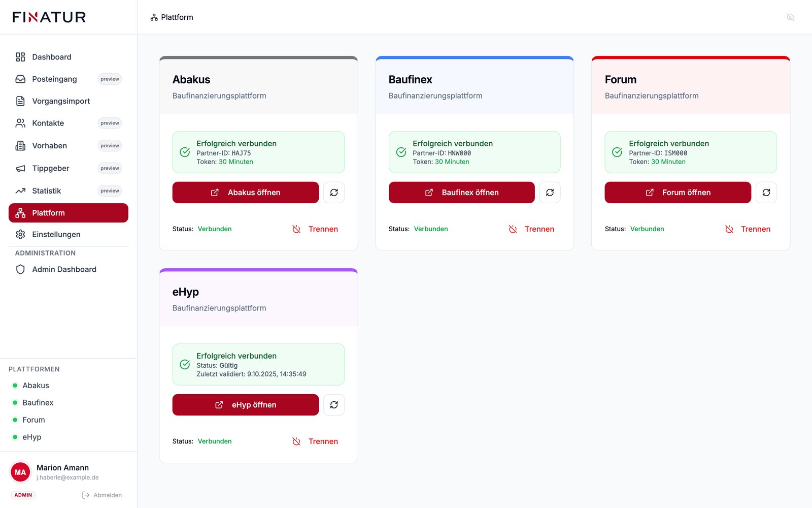This screenshot has width=812, height=508.
Task: Click the preview badge next to Posteingang
Action: pyautogui.click(x=110, y=79)
